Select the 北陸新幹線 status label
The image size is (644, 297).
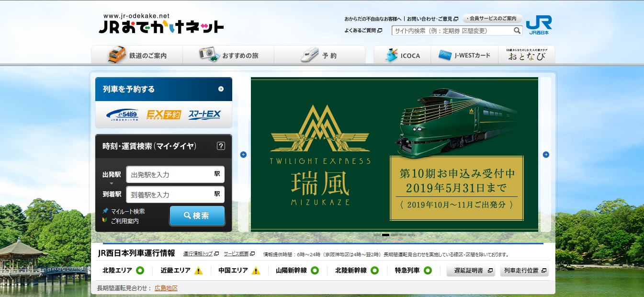tap(351, 271)
